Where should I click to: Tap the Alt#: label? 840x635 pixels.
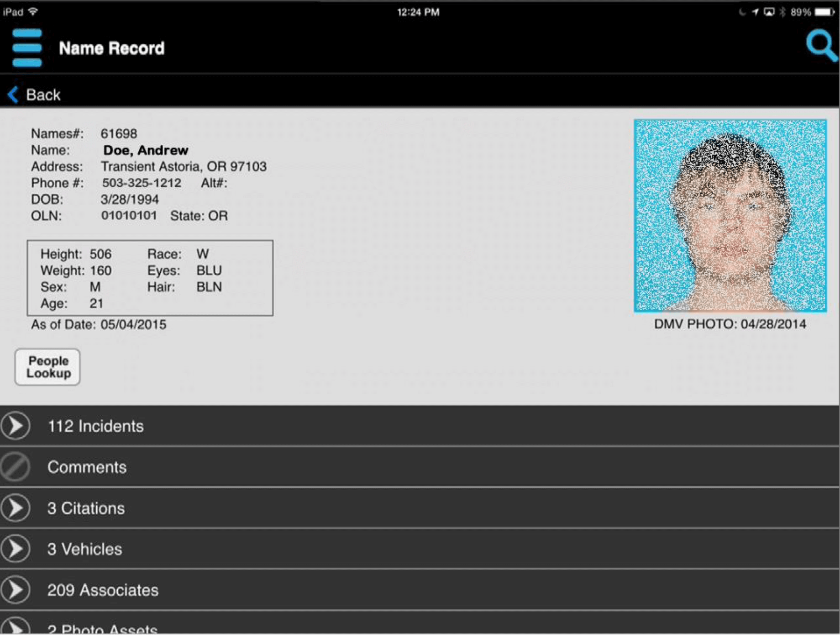214,183
